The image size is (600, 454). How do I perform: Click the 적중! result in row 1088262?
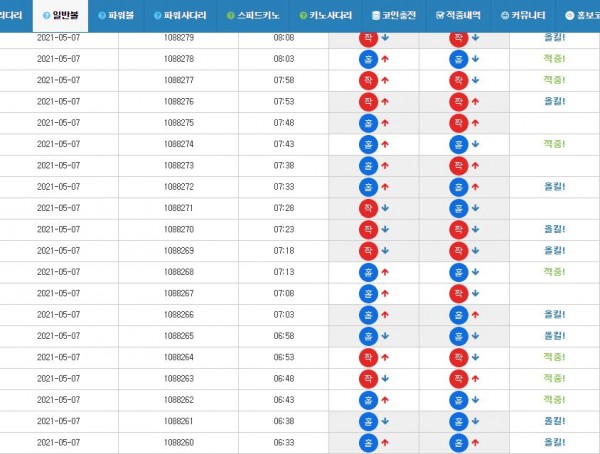click(554, 400)
